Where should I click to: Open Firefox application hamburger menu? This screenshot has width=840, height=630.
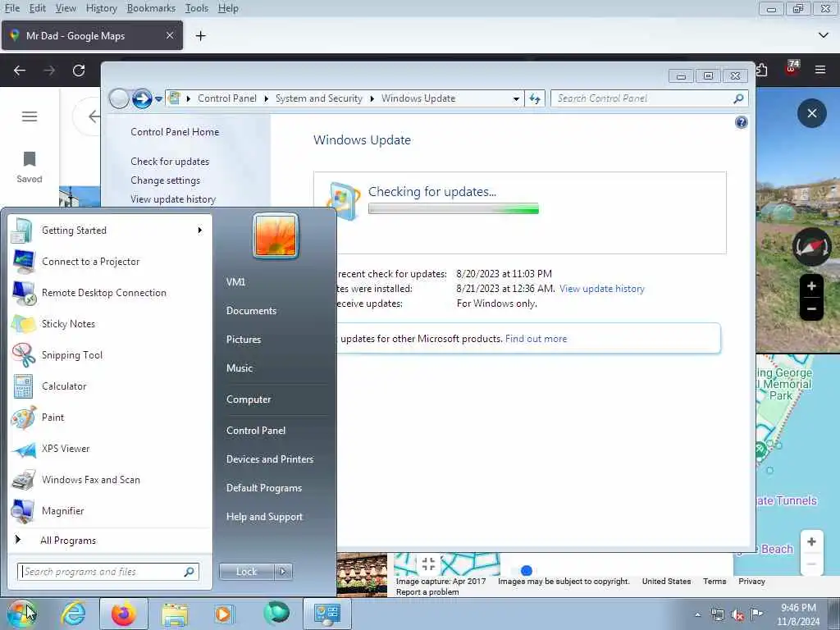(x=819, y=70)
